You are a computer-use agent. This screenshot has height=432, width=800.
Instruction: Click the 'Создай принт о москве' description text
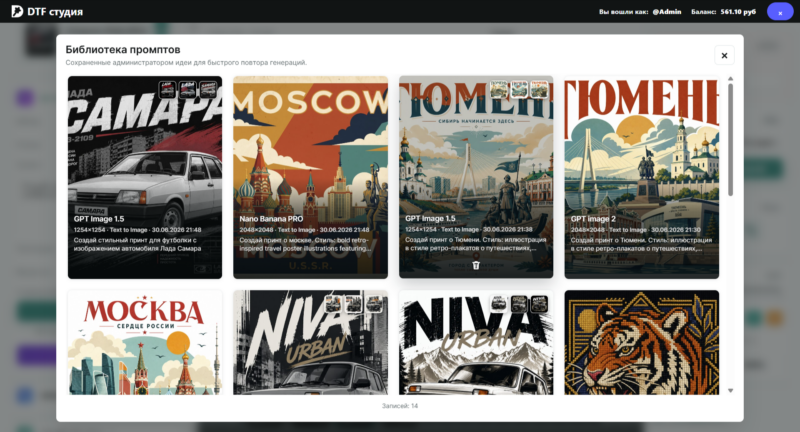pos(305,244)
